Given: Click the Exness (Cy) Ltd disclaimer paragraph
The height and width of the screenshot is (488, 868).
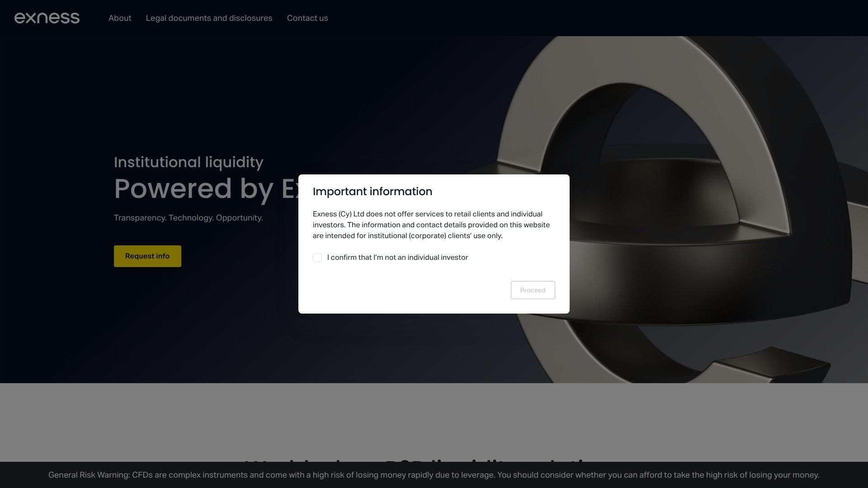Looking at the screenshot, I should pyautogui.click(x=431, y=225).
